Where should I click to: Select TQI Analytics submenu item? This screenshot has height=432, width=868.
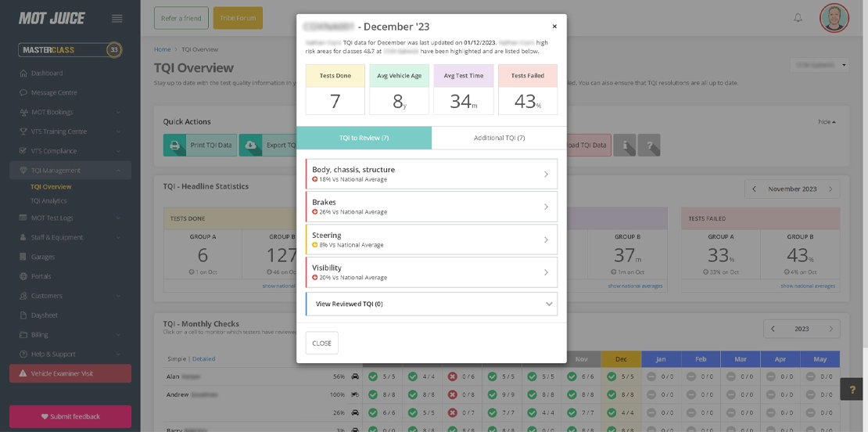[48, 201]
